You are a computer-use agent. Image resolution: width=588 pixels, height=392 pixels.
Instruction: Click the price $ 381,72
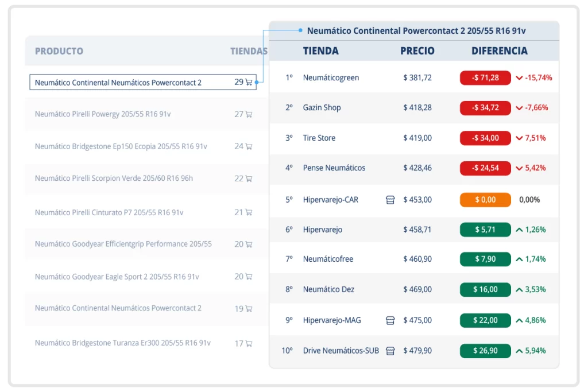coord(417,77)
